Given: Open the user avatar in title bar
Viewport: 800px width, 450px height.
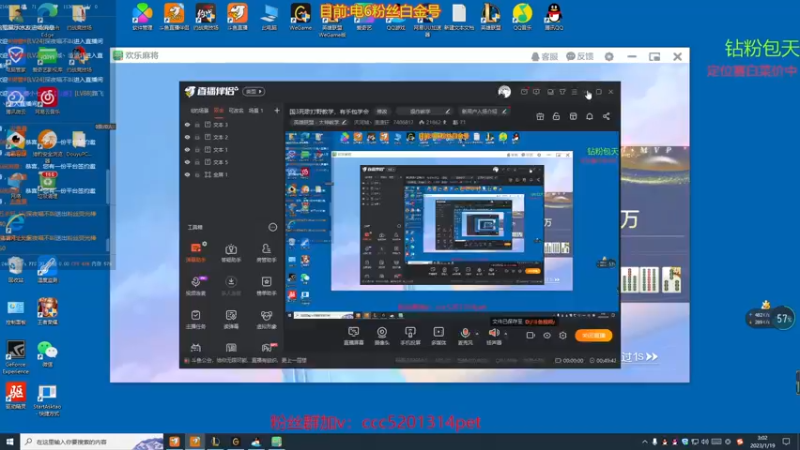Looking at the screenshot, I should click(x=505, y=91).
